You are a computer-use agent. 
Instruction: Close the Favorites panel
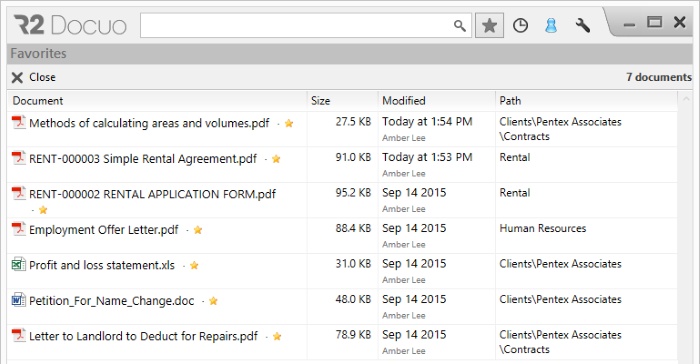pos(33,77)
